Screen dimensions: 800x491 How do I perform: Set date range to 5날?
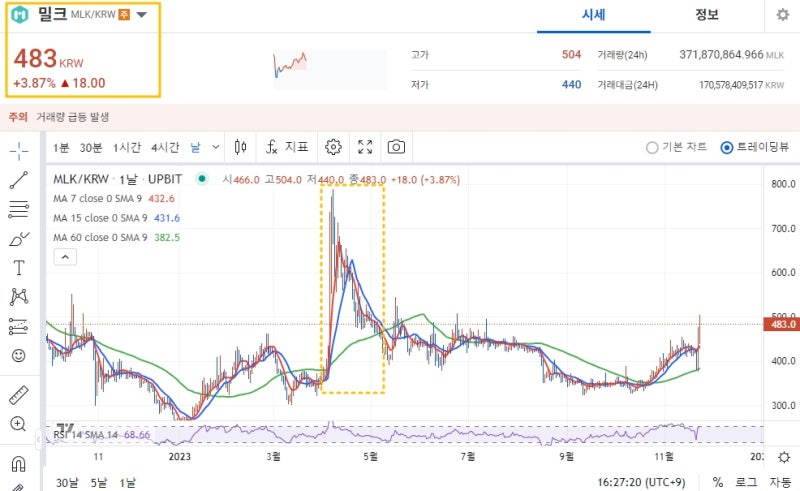coord(99,482)
